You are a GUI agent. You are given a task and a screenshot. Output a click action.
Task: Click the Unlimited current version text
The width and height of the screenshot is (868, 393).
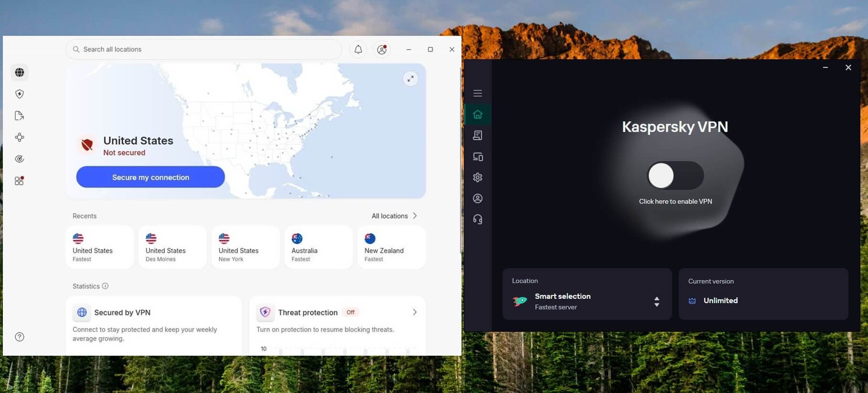[720, 301]
